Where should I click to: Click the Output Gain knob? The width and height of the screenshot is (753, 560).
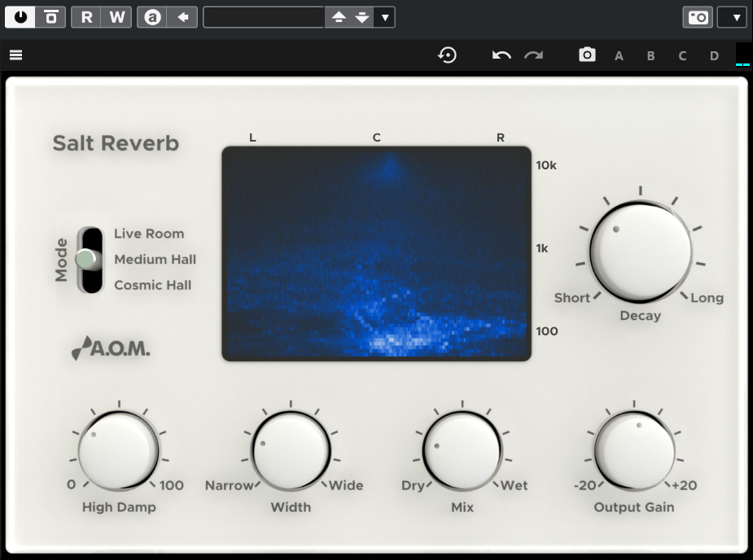(634, 451)
